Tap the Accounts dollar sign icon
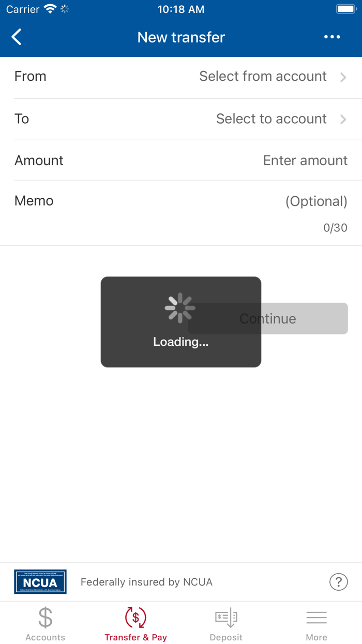The height and width of the screenshot is (644, 362). click(46, 617)
